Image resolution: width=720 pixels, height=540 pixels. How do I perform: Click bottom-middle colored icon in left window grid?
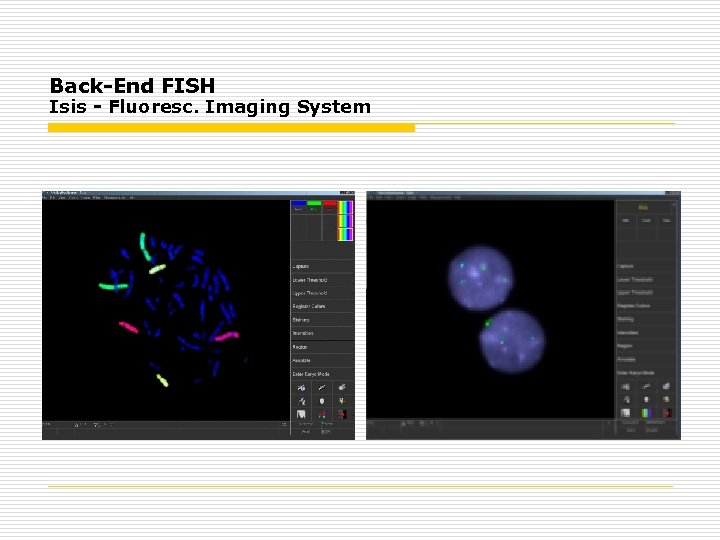[x=322, y=415]
